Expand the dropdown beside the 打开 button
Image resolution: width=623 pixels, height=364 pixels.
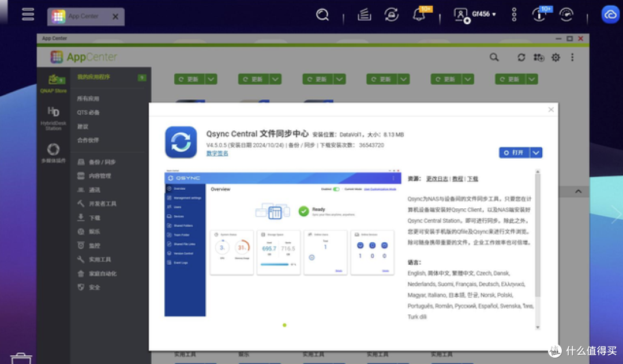(x=536, y=153)
